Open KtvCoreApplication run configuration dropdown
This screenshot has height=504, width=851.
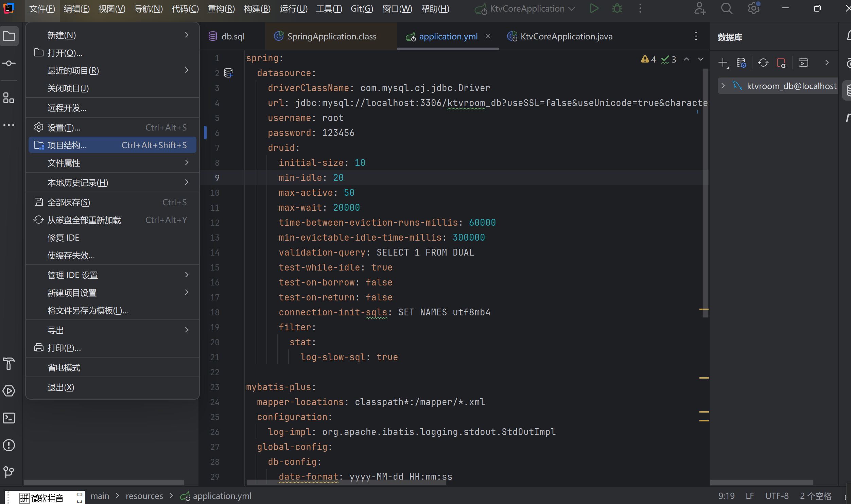(527, 8)
